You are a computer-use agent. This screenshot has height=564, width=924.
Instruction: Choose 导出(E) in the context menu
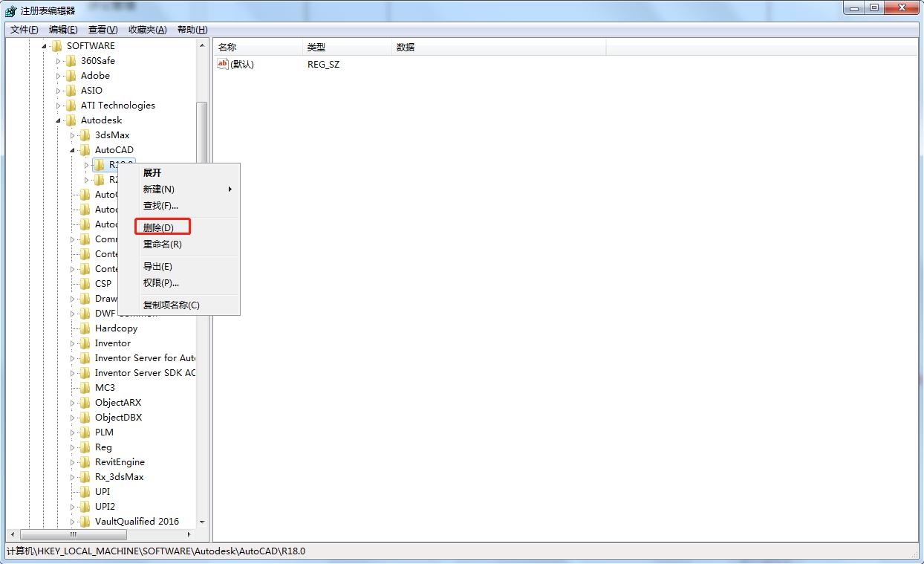click(x=179, y=266)
